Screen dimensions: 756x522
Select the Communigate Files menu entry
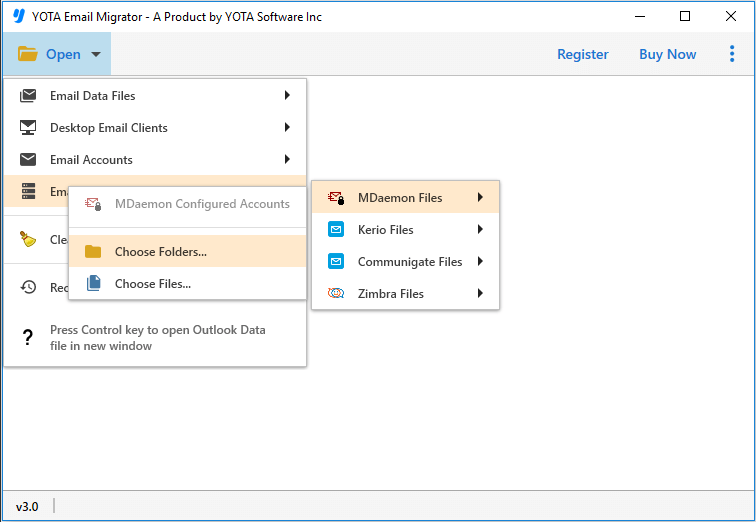point(405,261)
